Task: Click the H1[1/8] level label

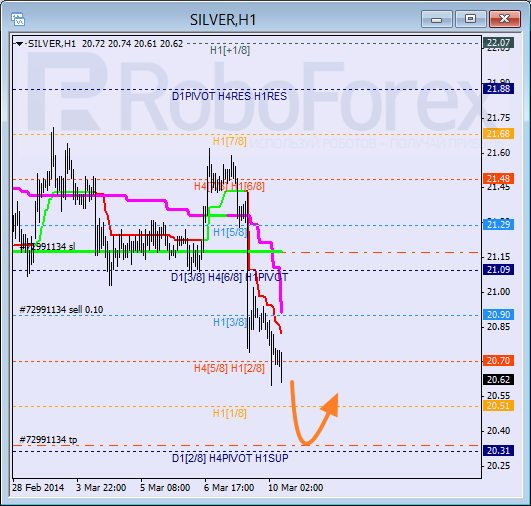Action: pyautogui.click(x=230, y=413)
